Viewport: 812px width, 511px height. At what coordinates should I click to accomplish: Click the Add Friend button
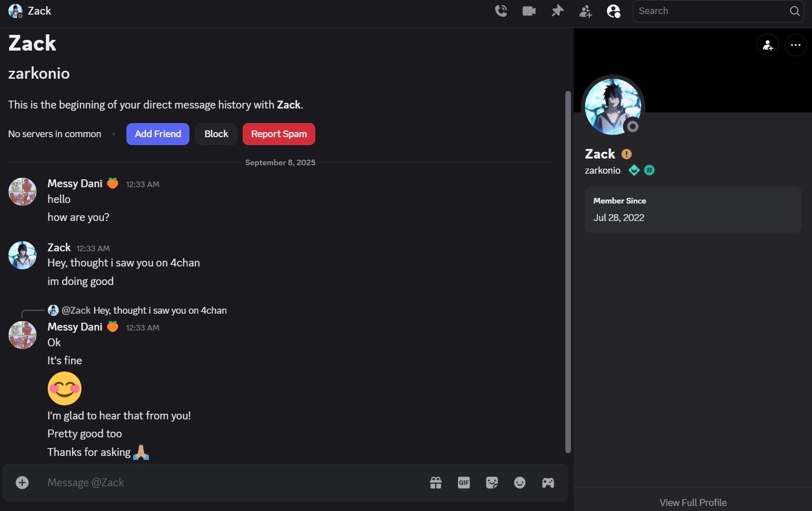158,134
